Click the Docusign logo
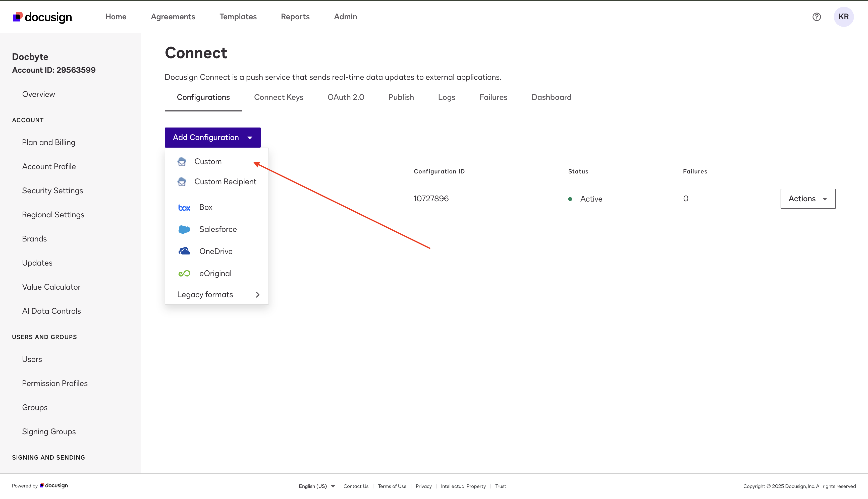 click(42, 17)
